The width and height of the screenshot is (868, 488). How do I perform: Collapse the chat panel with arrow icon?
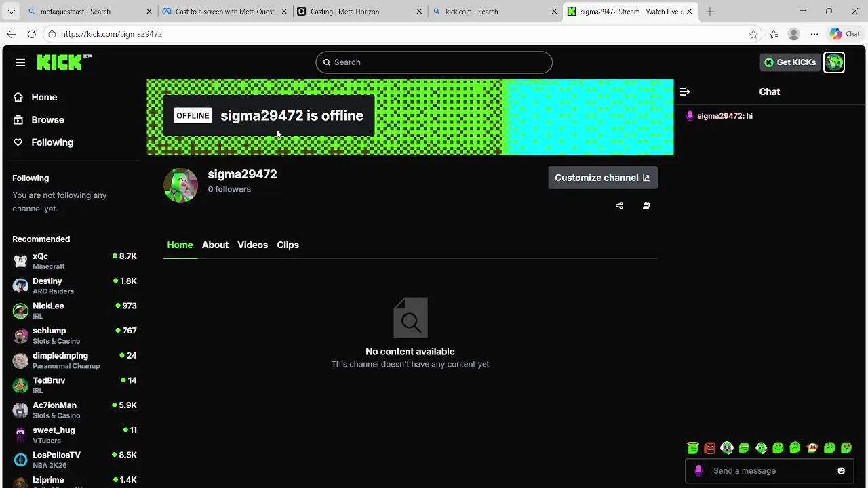(x=685, y=91)
